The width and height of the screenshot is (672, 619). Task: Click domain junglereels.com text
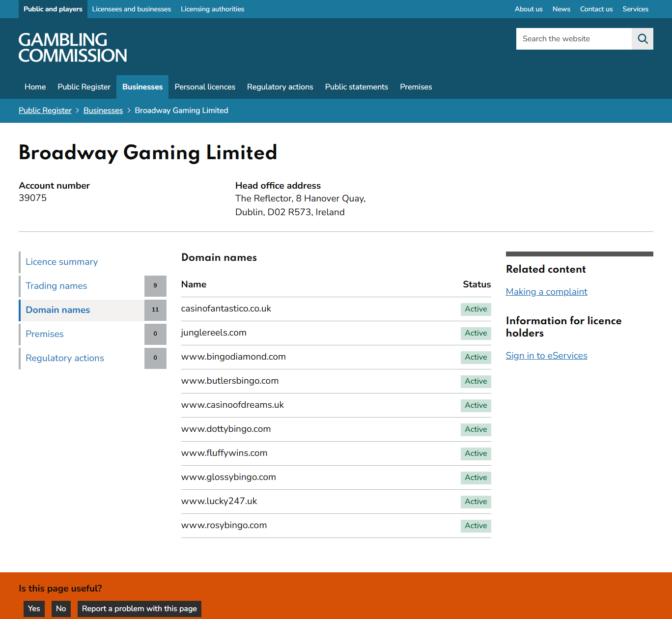click(x=214, y=333)
